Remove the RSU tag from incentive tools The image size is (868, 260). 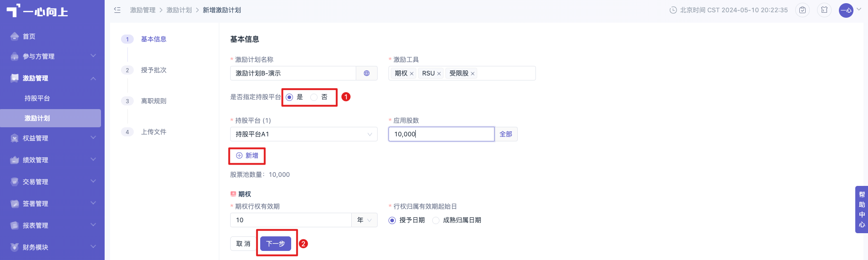pyautogui.click(x=439, y=74)
